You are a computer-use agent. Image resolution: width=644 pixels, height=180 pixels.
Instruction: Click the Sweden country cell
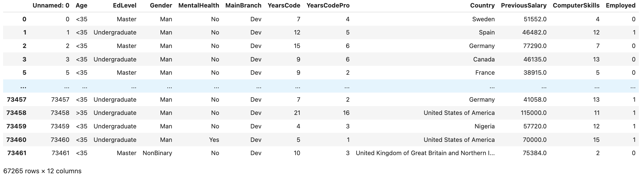click(483, 19)
